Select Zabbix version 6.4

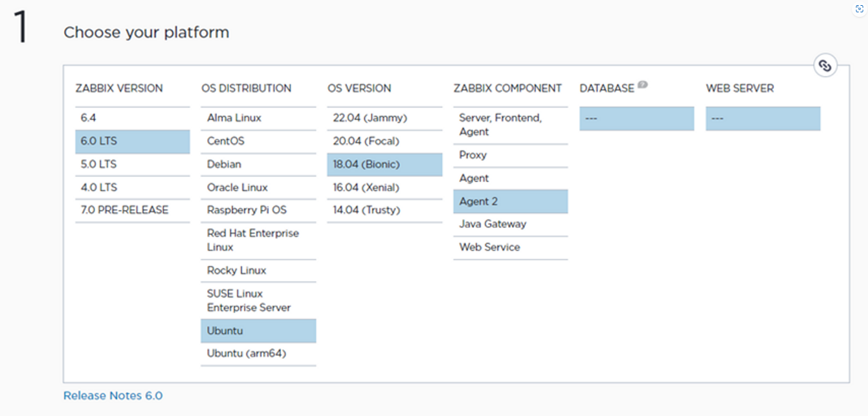pos(133,119)
